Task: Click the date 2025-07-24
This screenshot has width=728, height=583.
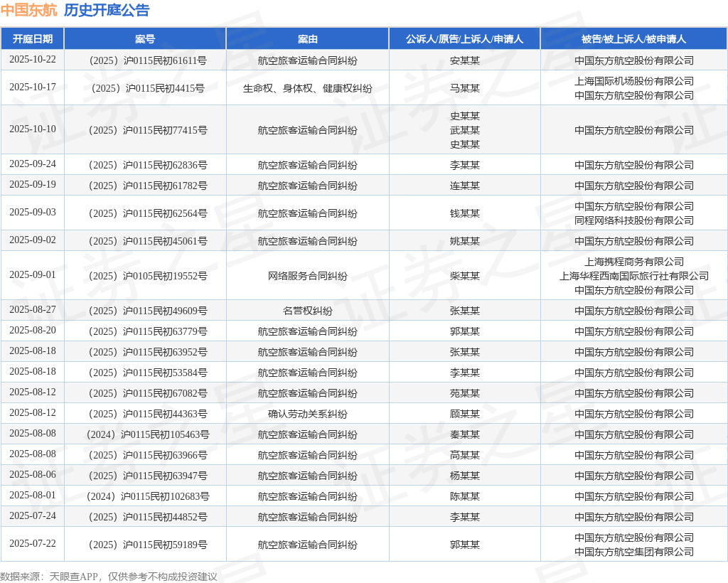Action: coord(33,515)
